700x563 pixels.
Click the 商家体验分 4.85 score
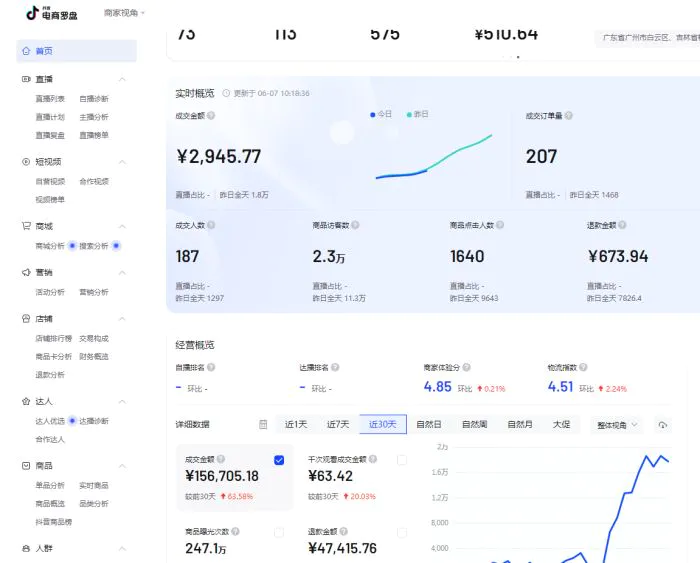click(438, 387)
